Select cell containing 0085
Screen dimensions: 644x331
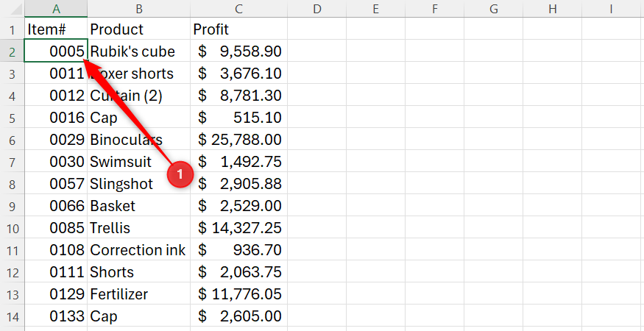[x=56, y=228]
